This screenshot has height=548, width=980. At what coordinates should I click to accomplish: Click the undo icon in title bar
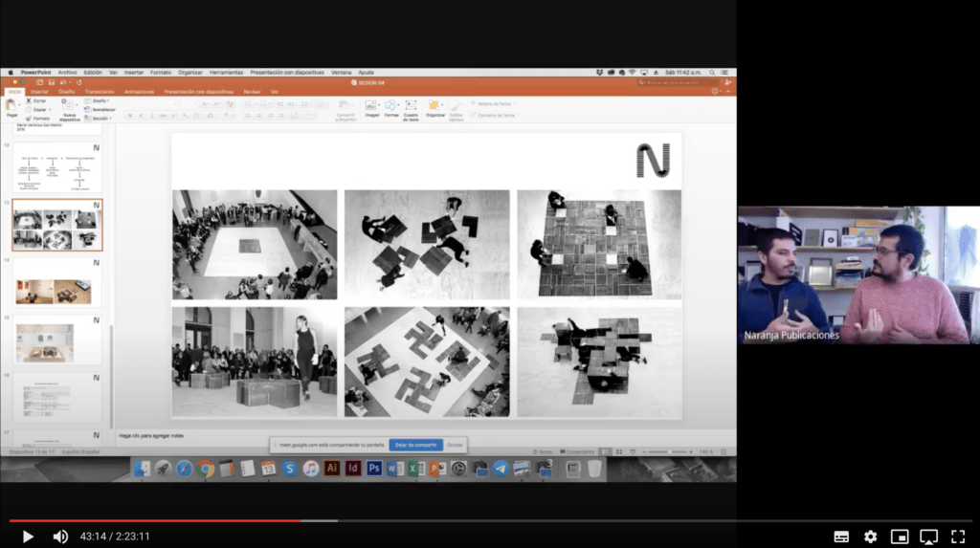pyautogui.click(x=63, y=82)
